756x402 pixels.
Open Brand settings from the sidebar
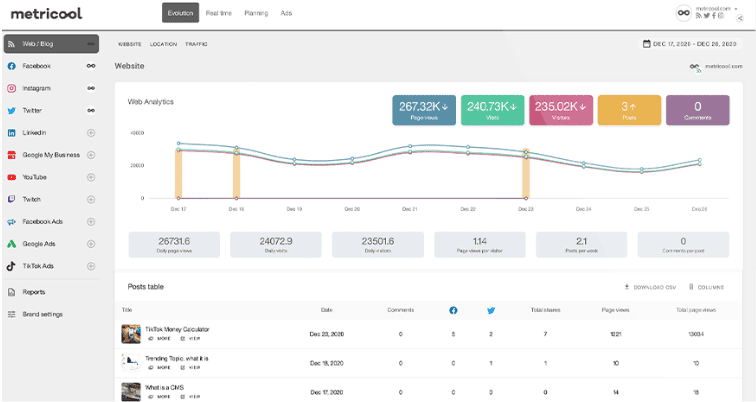pyautogui.click(x=42, y=314)
